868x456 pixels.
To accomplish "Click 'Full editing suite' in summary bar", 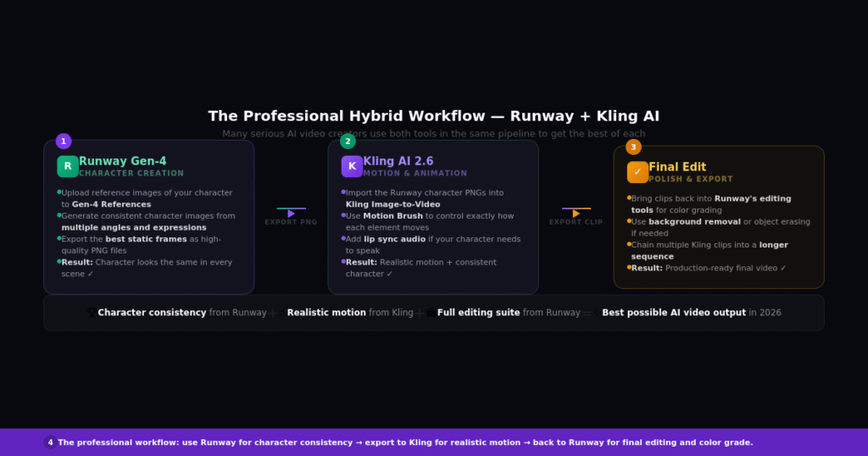I will tap(479, 313).
